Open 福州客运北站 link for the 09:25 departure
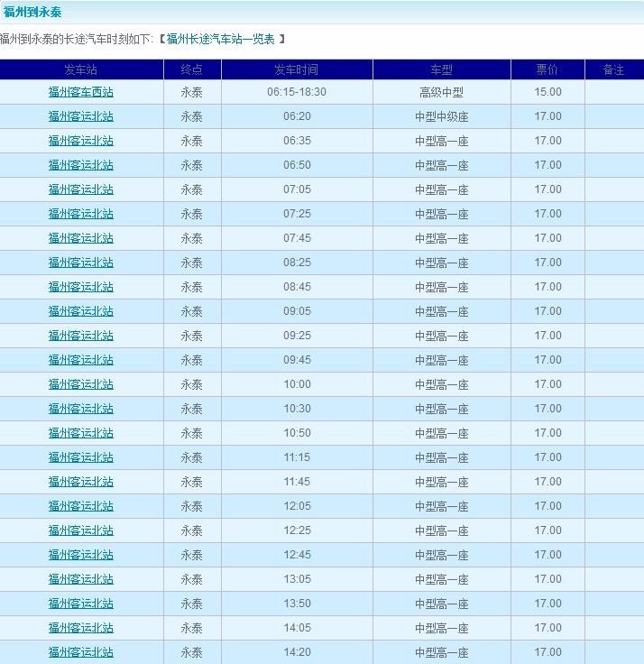 (81, 336)
